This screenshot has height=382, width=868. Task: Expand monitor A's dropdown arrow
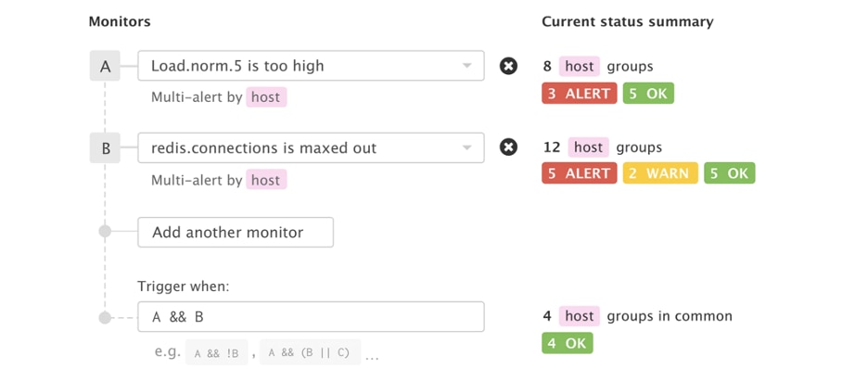tap(466, 67)
